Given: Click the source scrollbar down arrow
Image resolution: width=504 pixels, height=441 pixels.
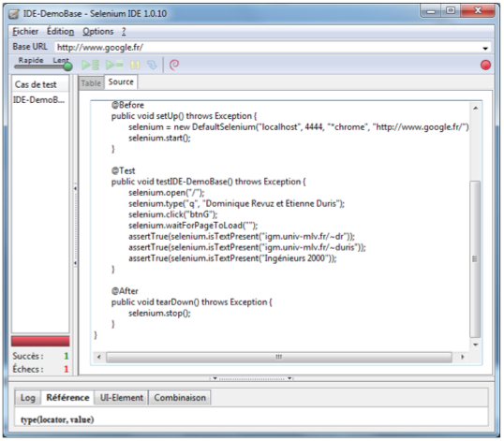Looking at the screenshot, I should (x=475, y=345).
